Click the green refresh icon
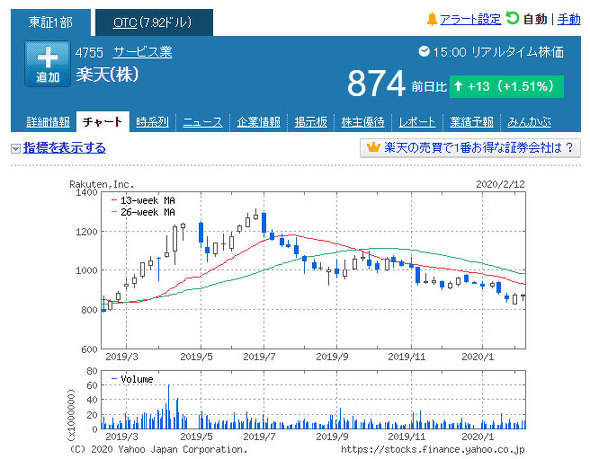This screenshot has width=590, height=459. point(512,18)
